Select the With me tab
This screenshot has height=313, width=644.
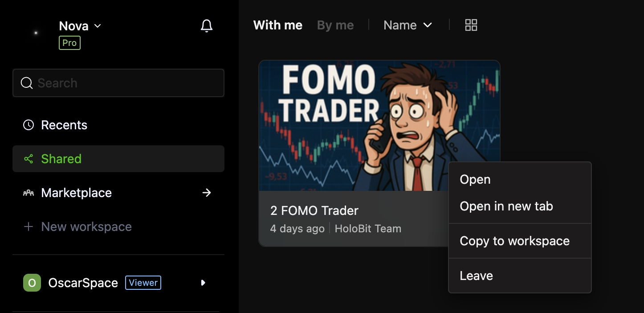[x=278, y=25]
